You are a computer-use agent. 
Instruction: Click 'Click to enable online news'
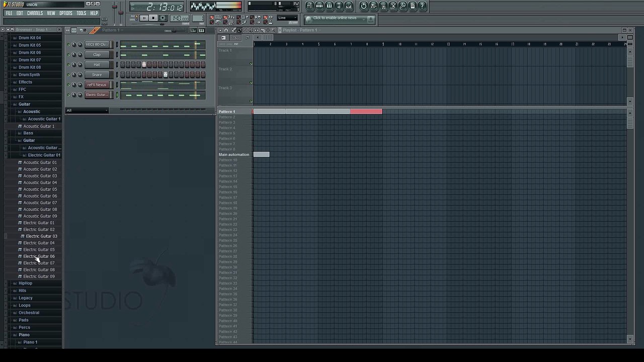[335, 18]
